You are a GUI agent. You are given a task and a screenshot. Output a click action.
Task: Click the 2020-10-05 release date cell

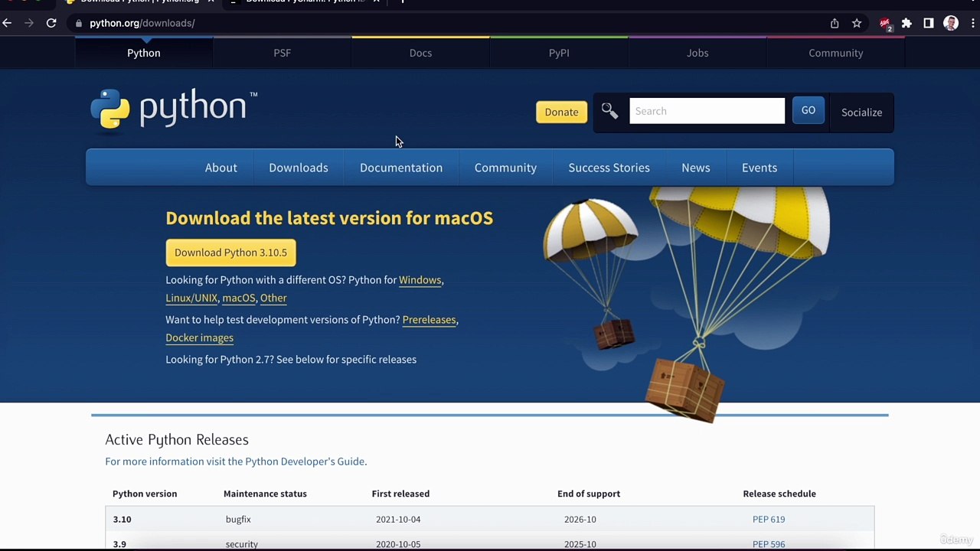click(x=398, y=544)
